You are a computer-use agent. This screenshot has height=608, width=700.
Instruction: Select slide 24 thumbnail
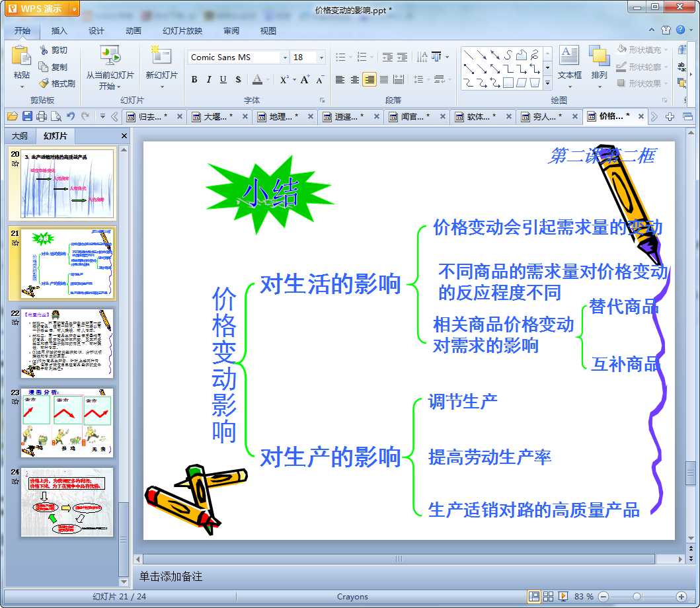(67, 502)
